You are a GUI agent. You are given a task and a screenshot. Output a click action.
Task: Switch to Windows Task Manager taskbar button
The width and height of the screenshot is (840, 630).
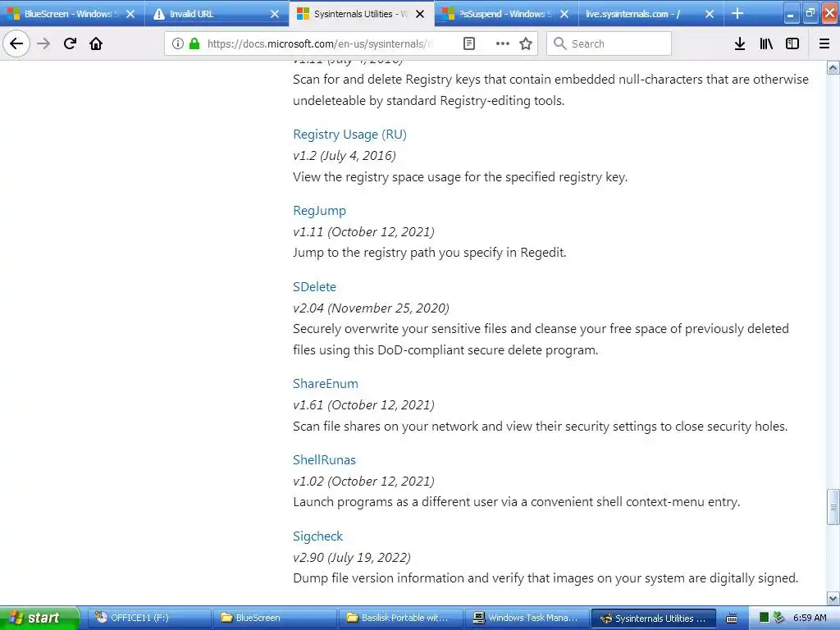[x=526, y=618]
